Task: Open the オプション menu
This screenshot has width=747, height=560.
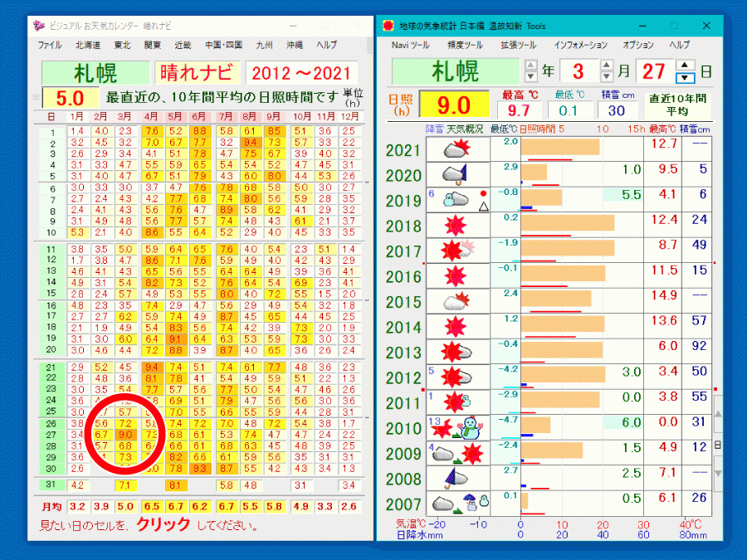Action: 637,45
